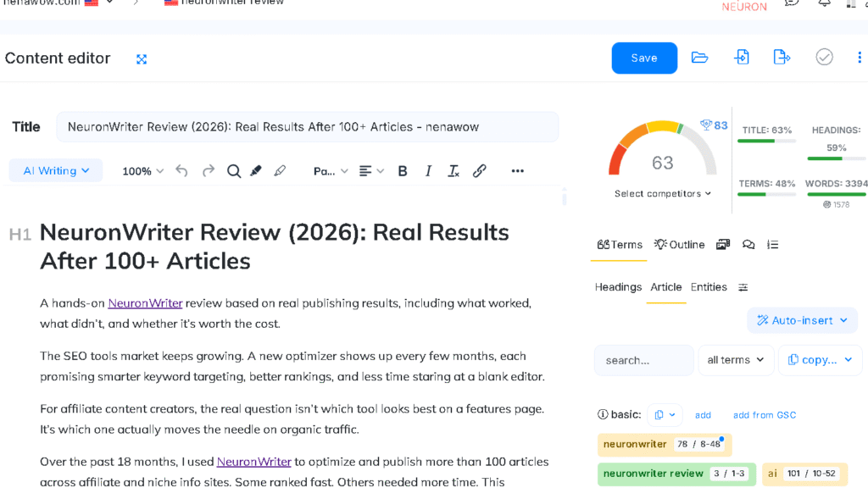Click the WORDS 3394 indicator
The height and width of the screenshot is (488, 868).
coord(837,184)
